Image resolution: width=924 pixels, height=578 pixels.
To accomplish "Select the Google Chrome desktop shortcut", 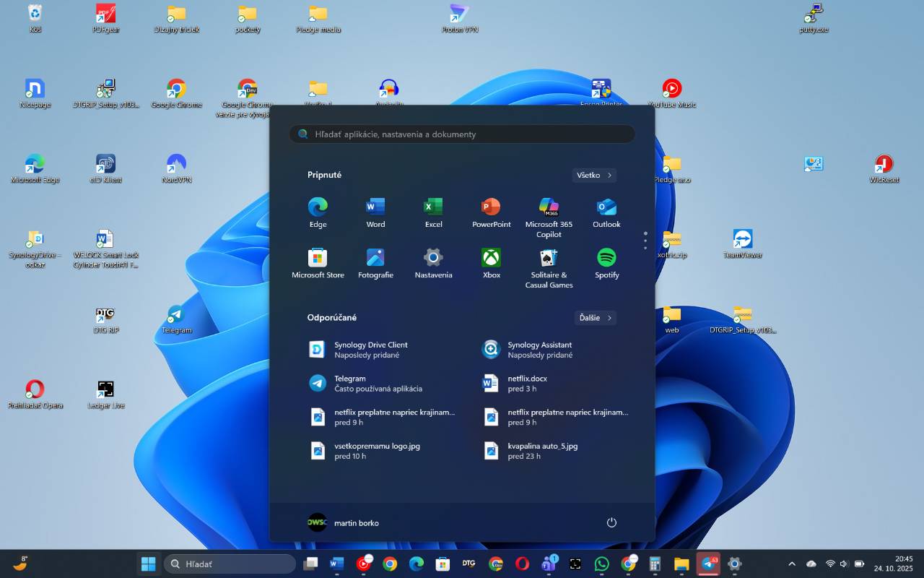I will pos(176,94).
